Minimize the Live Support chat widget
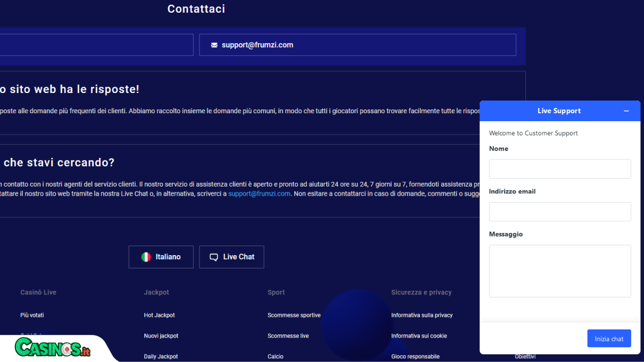The image size is (644, 362). [626, 111]
